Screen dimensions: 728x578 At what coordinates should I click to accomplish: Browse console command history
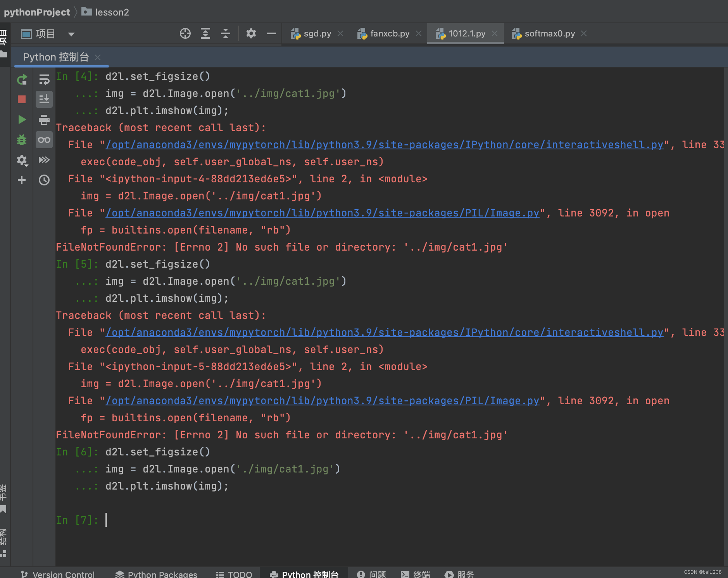point(44,180)
